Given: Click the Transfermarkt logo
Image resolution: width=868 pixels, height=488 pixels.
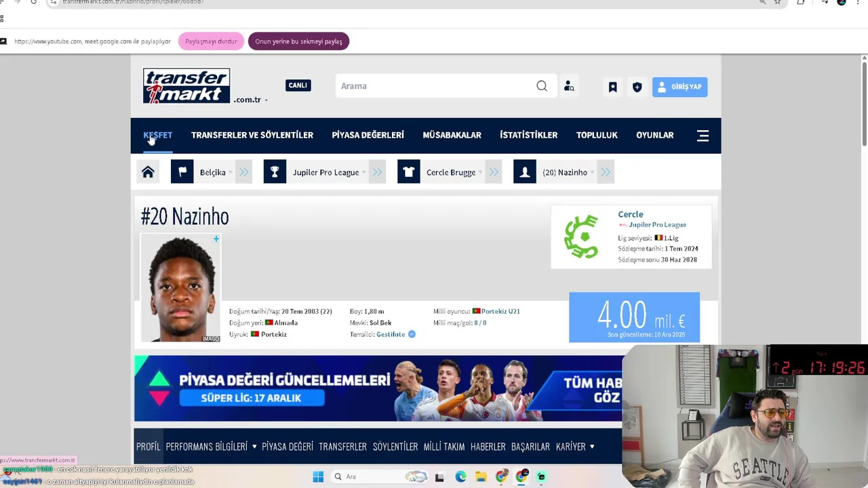Looking at the screenshot, I should [x=186, y=85].
